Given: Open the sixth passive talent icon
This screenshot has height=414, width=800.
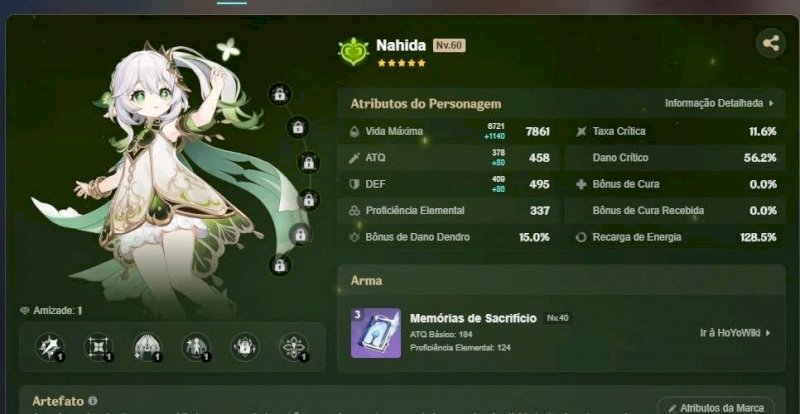Looking at the screenshot, I should pos(294,347).
